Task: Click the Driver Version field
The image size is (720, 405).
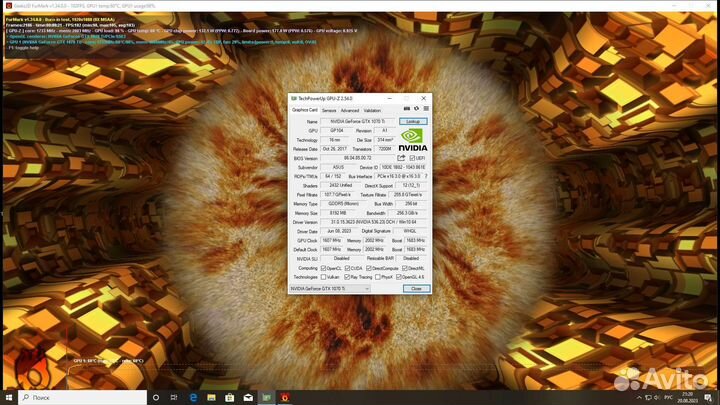Action: tap(374, 222)
